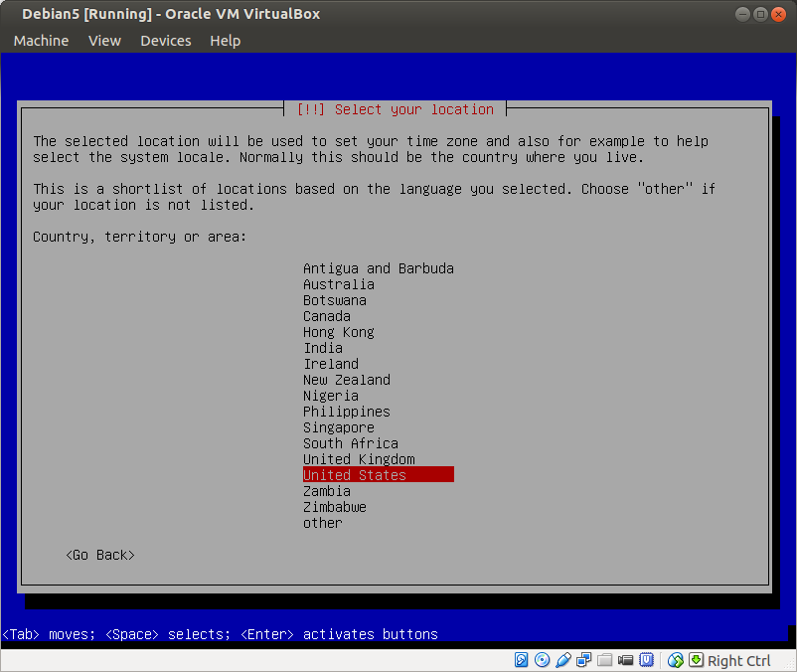This screenshot has width=797, height=672.
Task: Click the shared folders status icon
Action: [604, 660]
